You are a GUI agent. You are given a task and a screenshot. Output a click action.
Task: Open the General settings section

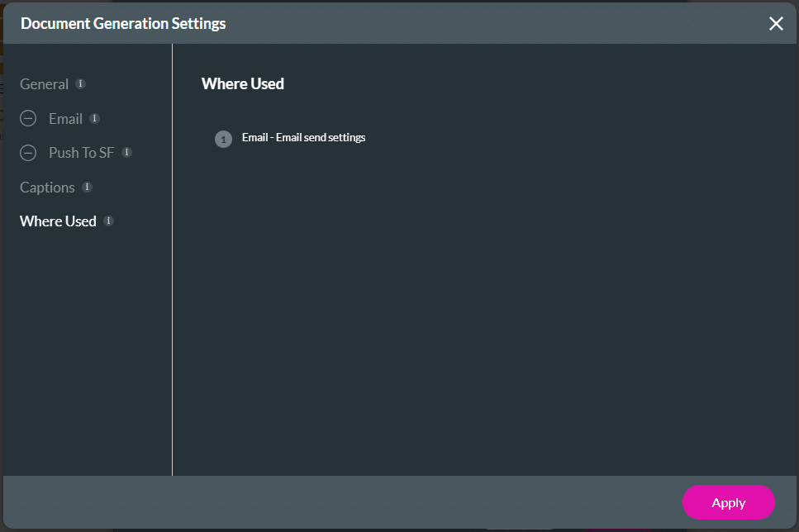(x=44, y=84)
